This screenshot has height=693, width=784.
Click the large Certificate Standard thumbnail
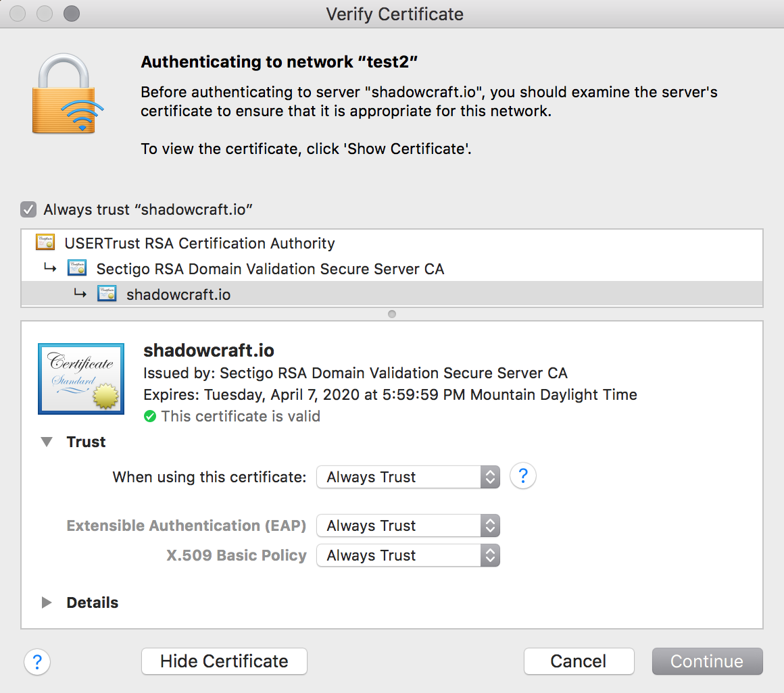pyautogui.click(x=81, y=379)
